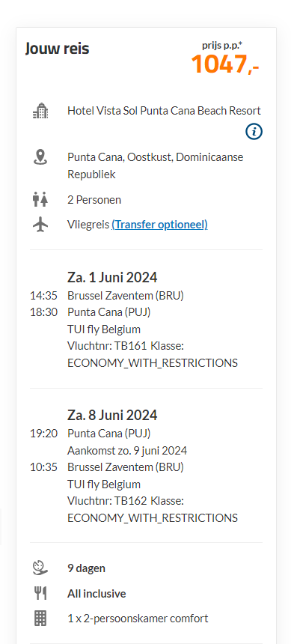The width and height of the screenshot is (291, 644).
Task: Click the hotel building icon
Action: pyautogui.click(x=40, y=112)
